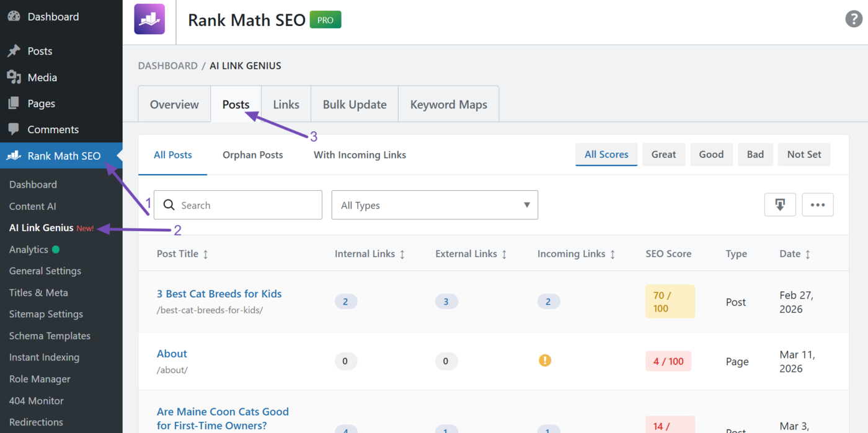The width and height of the screenshot is (868, 433).
Task: Open Analytics submenu item
Action: (x=29, y=250)
